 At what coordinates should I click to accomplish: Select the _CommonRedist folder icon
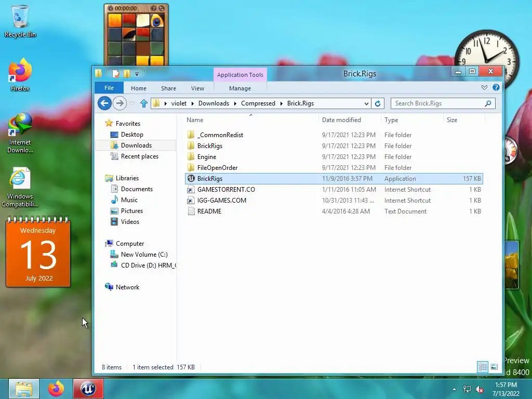coord(191,135)
